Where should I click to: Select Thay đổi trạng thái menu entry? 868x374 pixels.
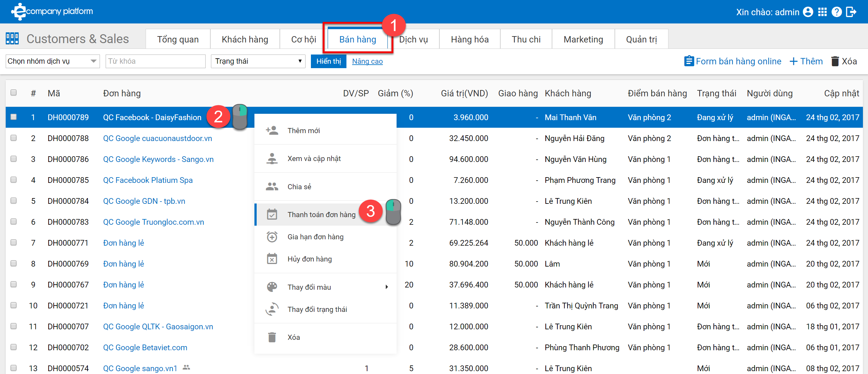325,309
